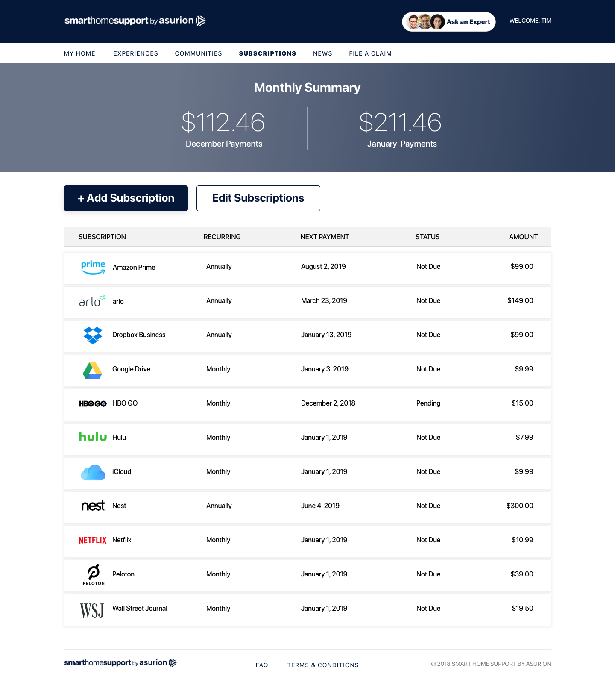Screen dimensions: 615x700
Task: Click the Monthly Summary heading
Action: (307, 88)
